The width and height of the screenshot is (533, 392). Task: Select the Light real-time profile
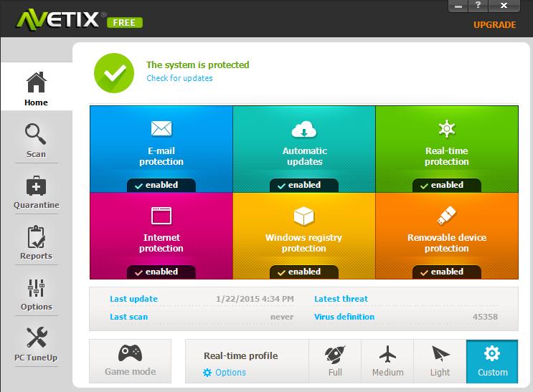point(440,360)
